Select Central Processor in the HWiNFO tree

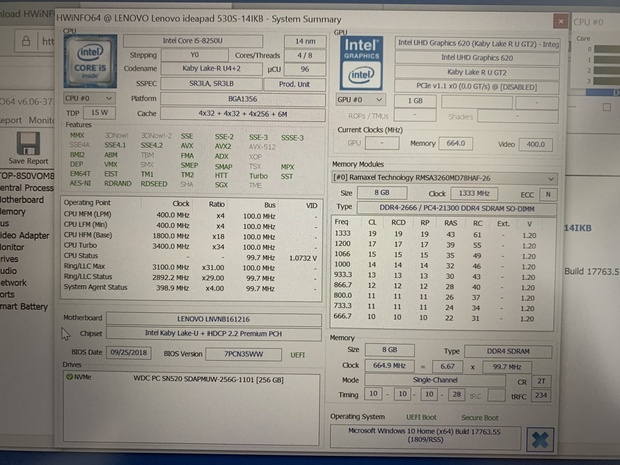[x=27, y=188]
